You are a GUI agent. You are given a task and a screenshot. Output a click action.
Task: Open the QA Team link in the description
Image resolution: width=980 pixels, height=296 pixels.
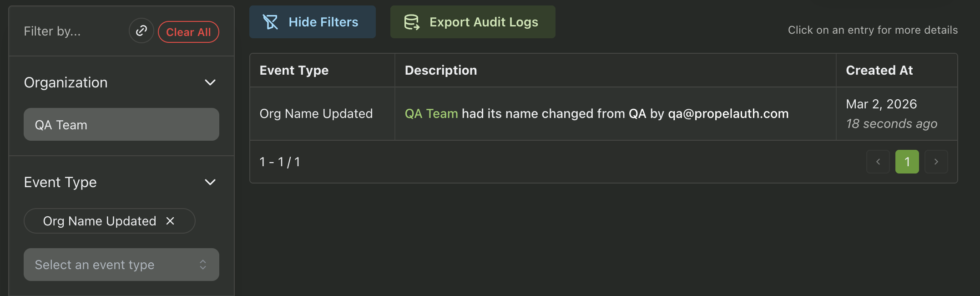430,113
